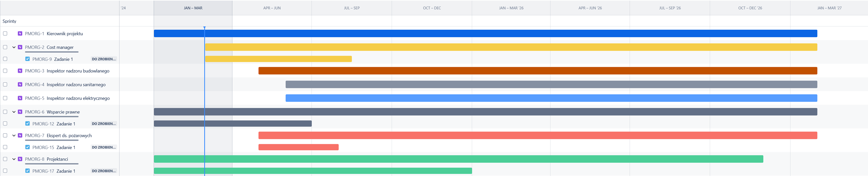Click the task icon next to PMORG-17
The height and width of the screenshot is (176, 868).
(x=27, y=171)
